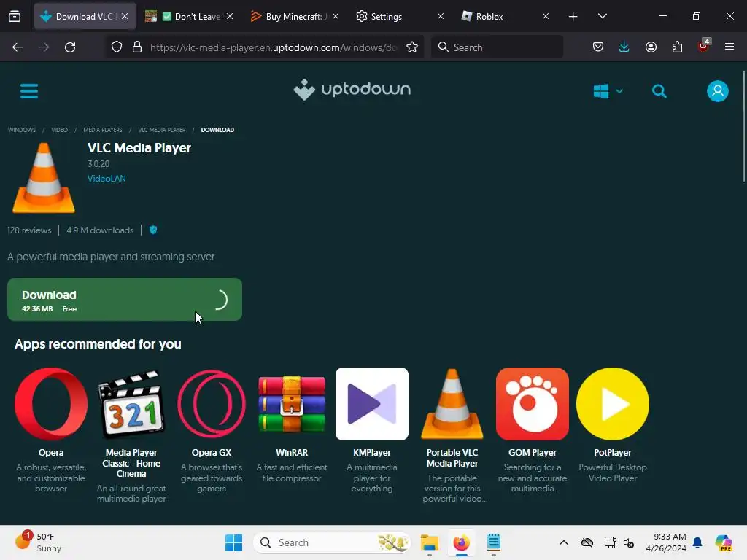Open the Windows Start menu
Viewport: 747px width, 560px height.
point(234,542)
